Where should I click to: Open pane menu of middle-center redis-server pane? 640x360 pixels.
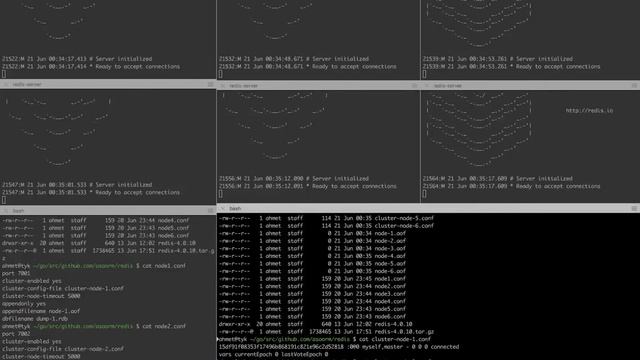click(415, 86)
